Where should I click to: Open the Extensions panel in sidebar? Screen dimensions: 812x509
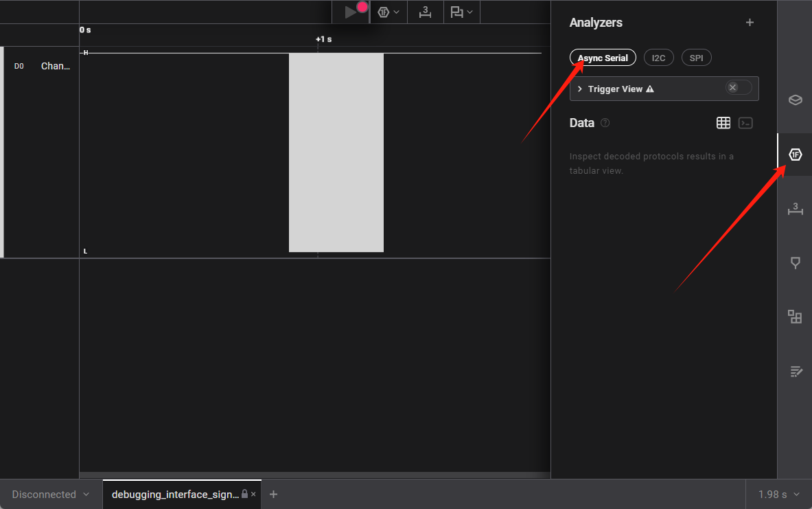pos(795,317)
